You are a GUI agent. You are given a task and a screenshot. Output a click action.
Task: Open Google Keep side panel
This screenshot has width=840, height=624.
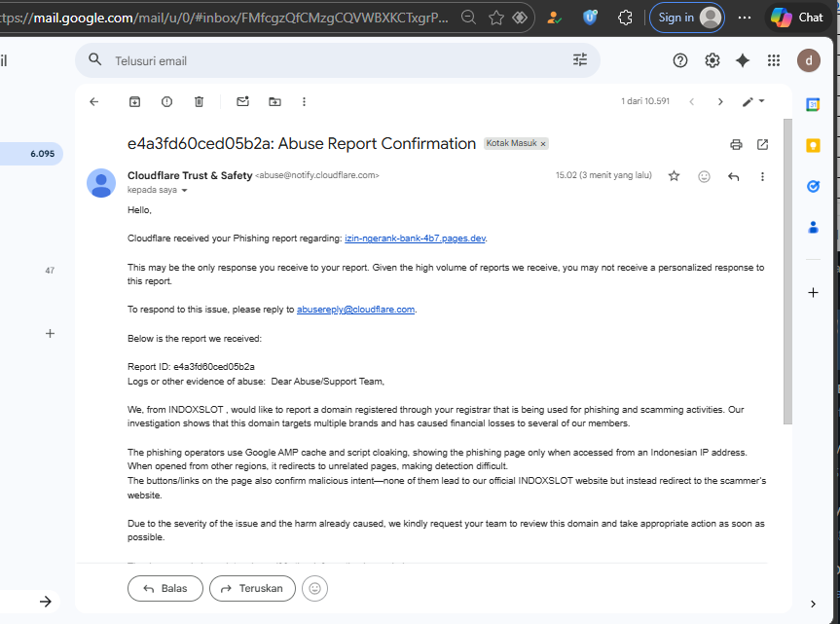coord(813,145)
